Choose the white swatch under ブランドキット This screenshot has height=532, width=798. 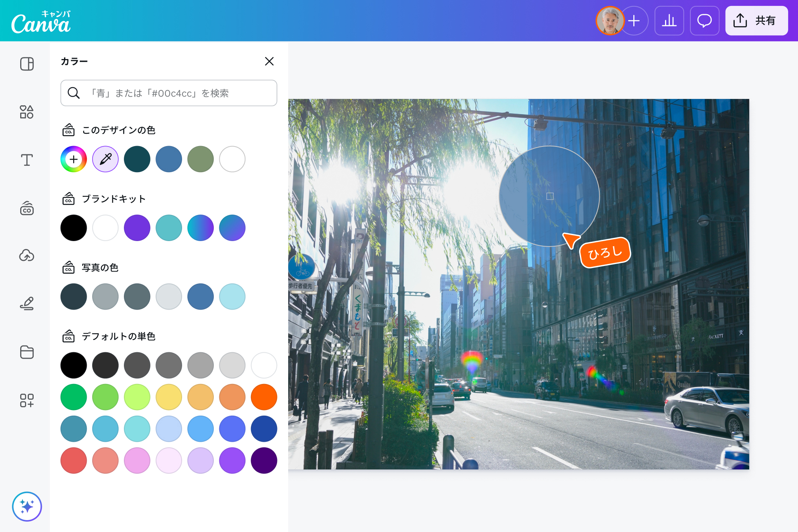105,228
